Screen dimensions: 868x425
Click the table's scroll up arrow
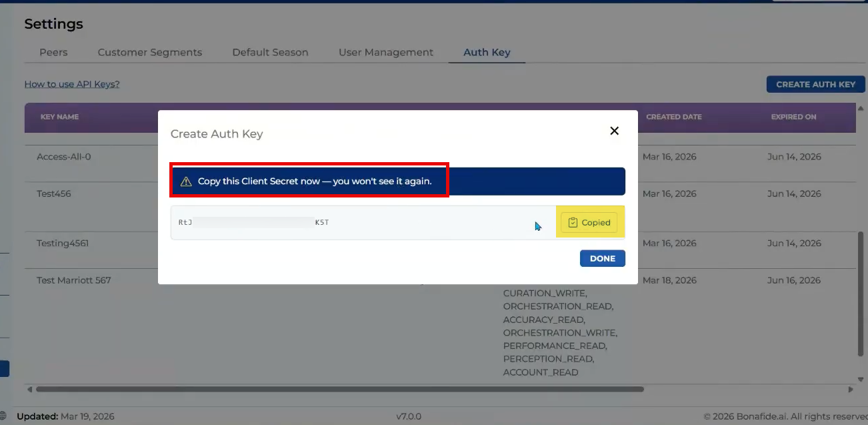pos(861,108)
